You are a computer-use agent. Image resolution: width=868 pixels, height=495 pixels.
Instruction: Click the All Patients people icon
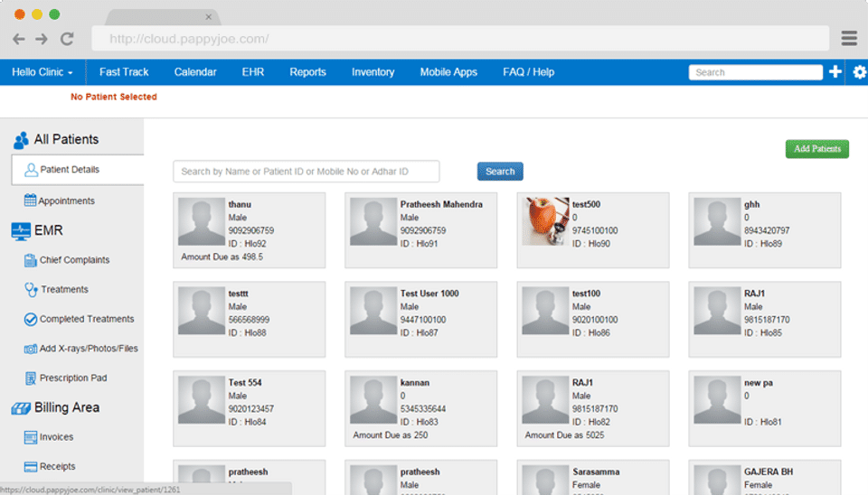click(21, 141)
